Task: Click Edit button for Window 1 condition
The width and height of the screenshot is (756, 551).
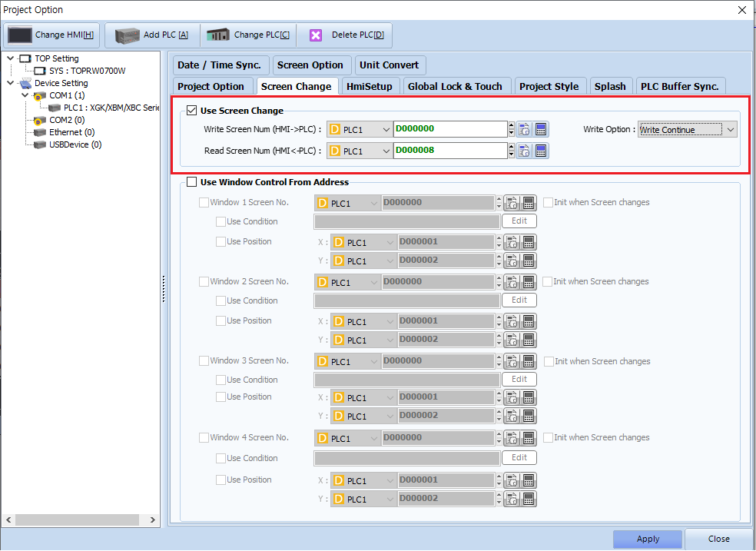Action: 519,221
